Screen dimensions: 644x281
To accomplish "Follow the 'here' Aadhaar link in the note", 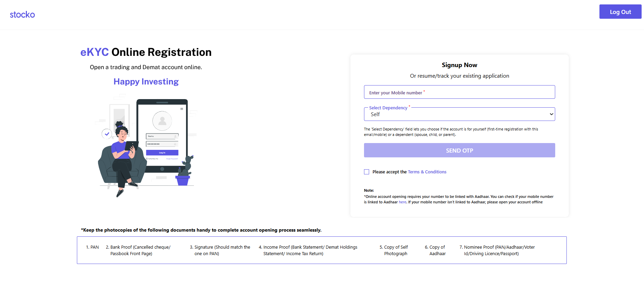I will click(x=402, y=202).
